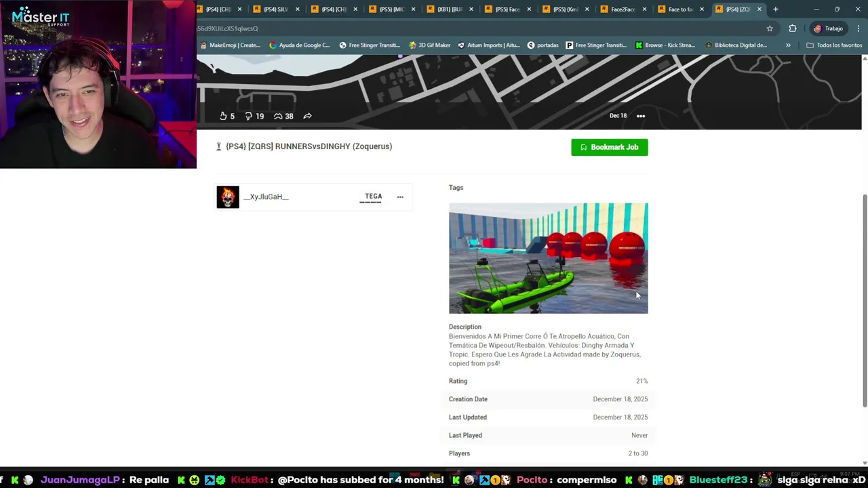Click the thumbs-down dislike icon showing 19

coord(249,116)
